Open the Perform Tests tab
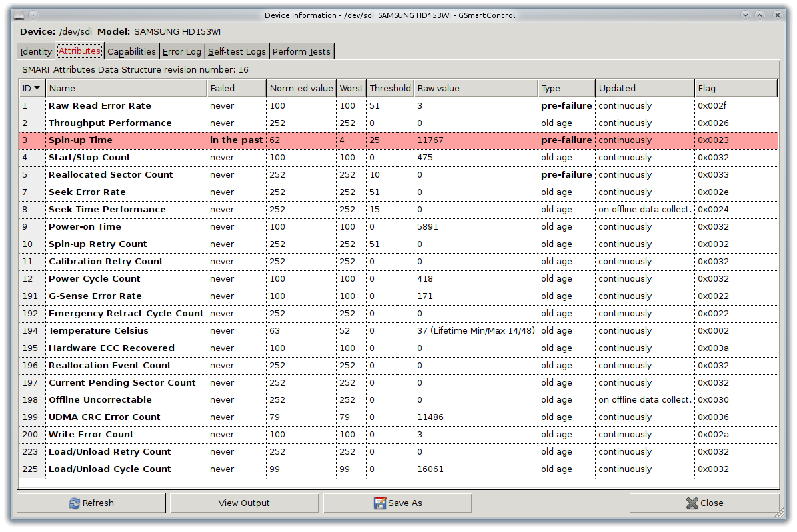The width and height of the screenshot is (797, 532). pyautogui.click(x=301, y=51)
